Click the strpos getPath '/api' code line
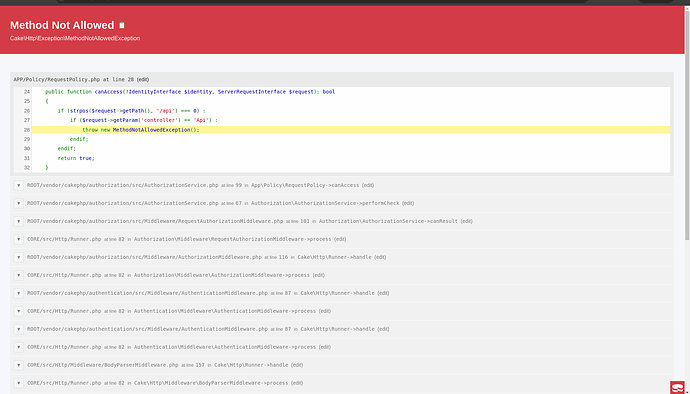 tap(131, 111)
